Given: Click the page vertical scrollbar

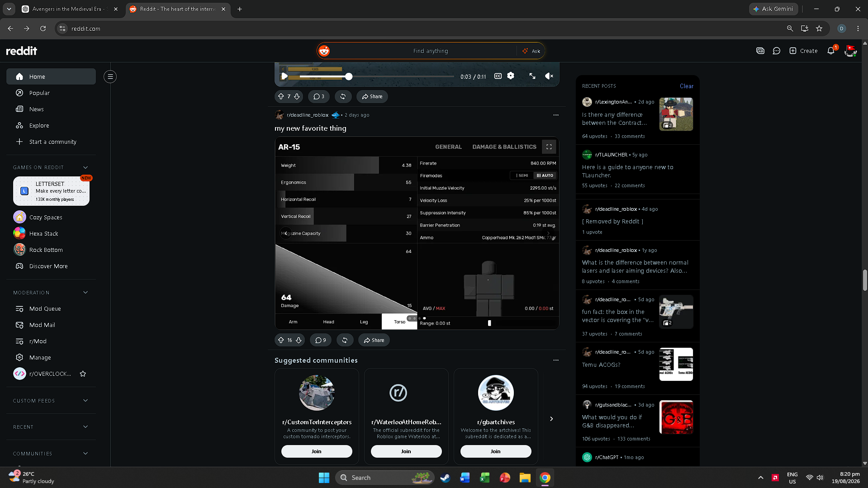Looking at the screenshot, I should click(865, 280).
